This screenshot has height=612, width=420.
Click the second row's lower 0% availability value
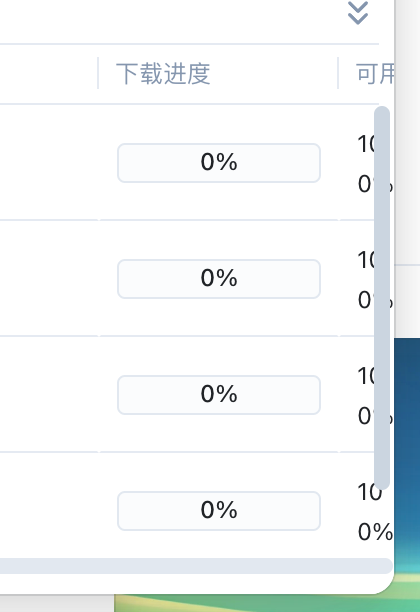366,300
